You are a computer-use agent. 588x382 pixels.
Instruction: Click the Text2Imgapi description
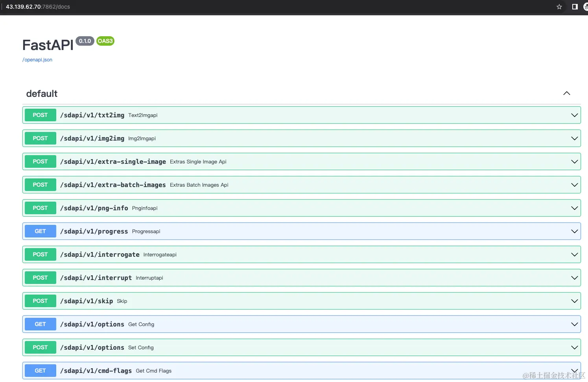pyautogui.click(x=143, y=115)
